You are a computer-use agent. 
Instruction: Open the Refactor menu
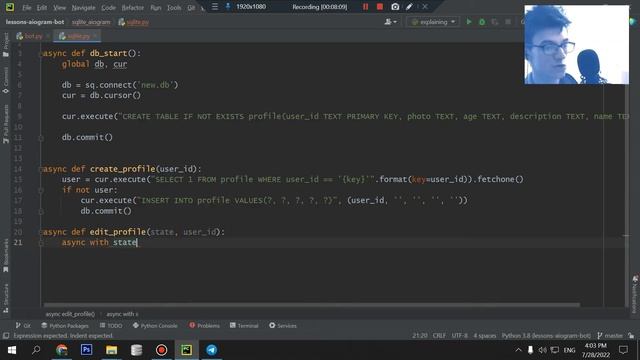click(x=133, y=8)
